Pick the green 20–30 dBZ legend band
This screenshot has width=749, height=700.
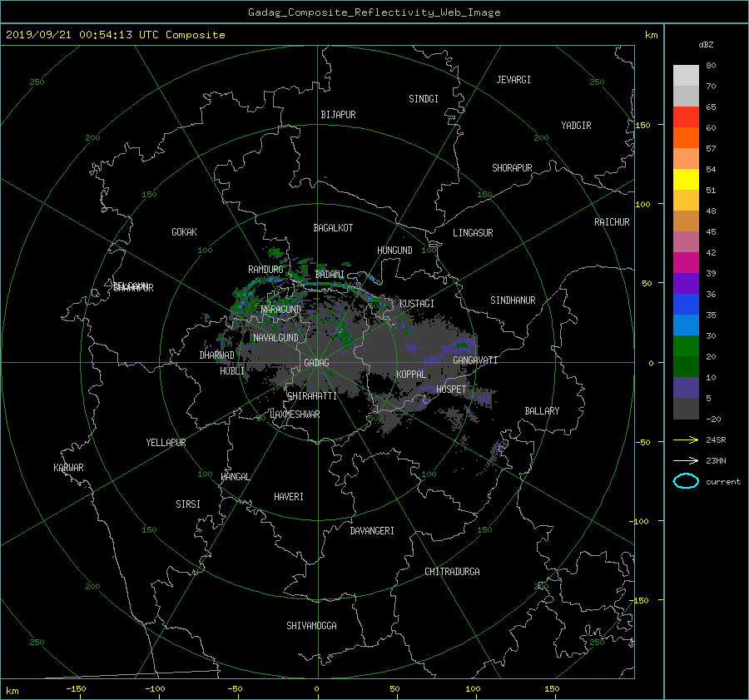click(x=686, y=346)
